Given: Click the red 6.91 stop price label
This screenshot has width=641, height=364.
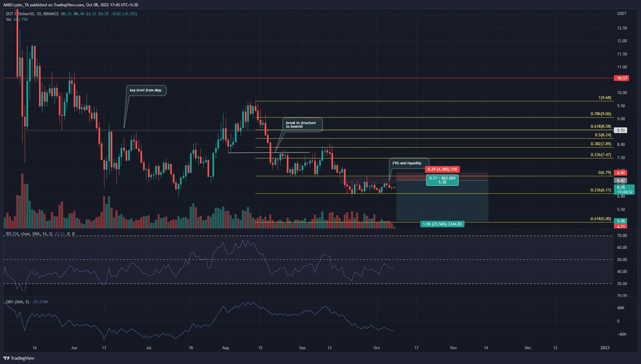Looking at the screenshot, I should click(621, 173).
